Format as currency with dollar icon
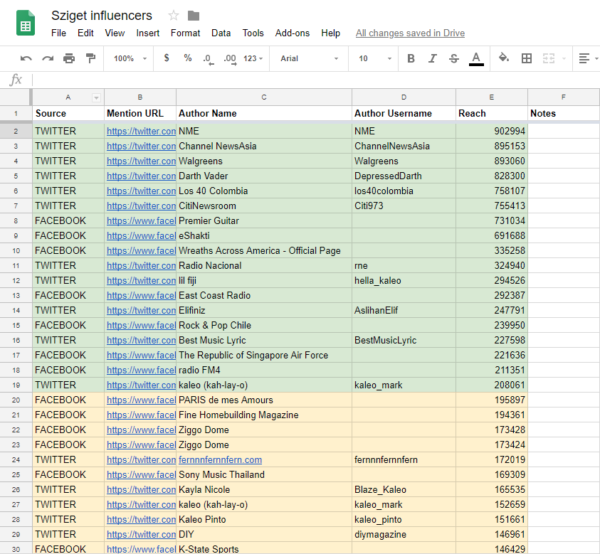 tap(166, 58)
